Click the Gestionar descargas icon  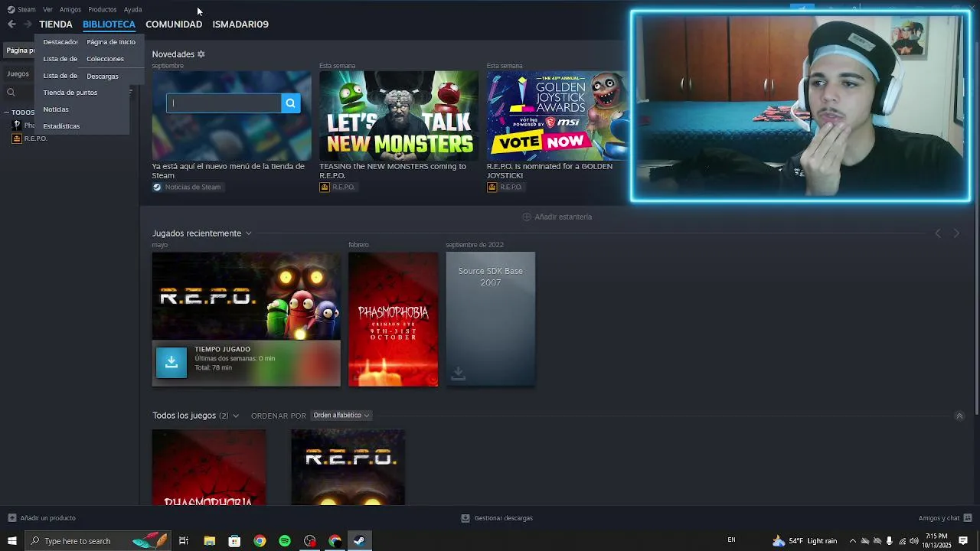click(x=465, y=518)
